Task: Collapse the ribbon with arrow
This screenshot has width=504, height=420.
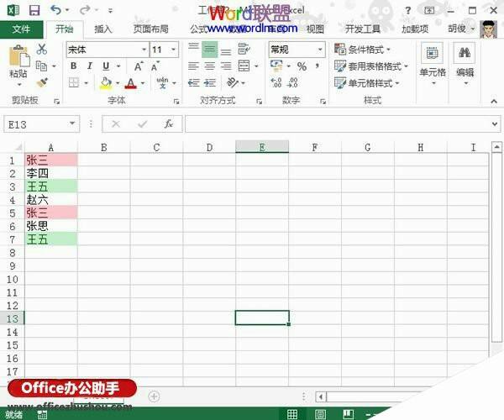Action: (x=494, y=102)
